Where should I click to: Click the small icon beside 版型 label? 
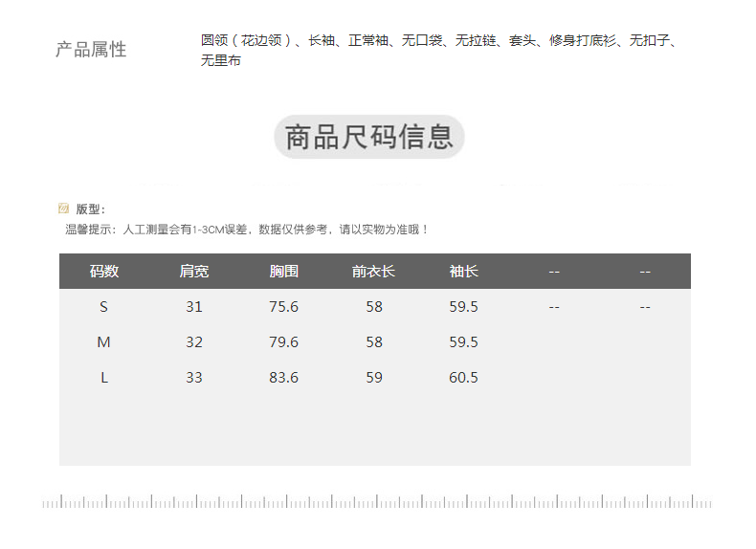[x=64, y=209]
